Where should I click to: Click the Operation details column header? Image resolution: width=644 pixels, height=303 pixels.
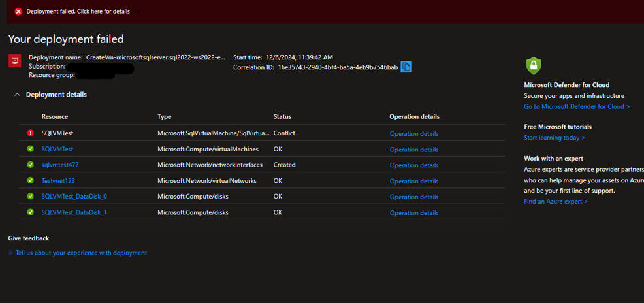pyautogui.click(x=414, y=117)
